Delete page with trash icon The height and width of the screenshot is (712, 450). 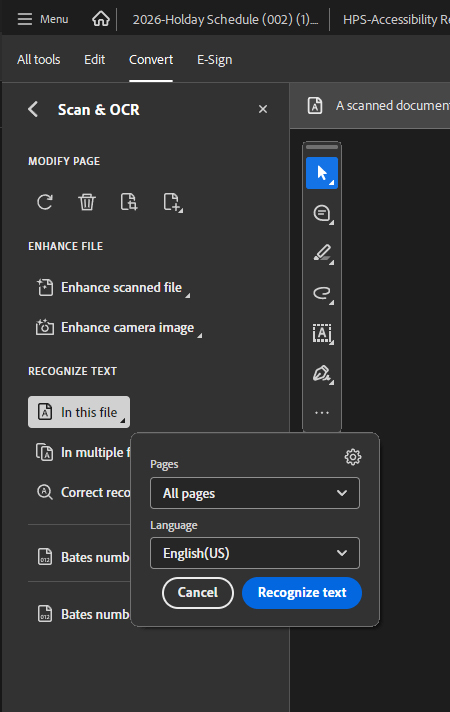click(x=87, y=202)
